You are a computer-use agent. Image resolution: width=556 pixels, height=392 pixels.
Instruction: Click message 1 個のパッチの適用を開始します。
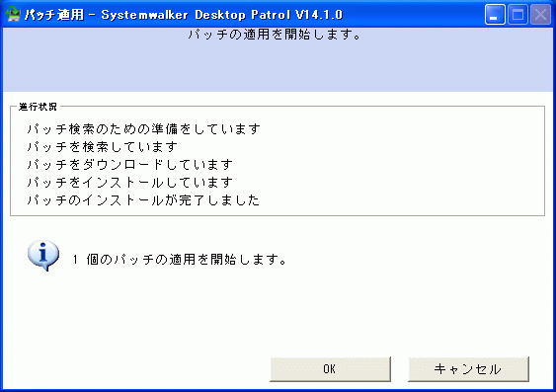coord(180,260)
